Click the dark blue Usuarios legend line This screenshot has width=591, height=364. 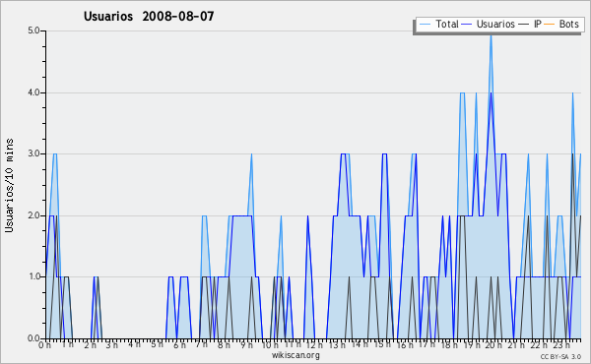click(467, 25)
